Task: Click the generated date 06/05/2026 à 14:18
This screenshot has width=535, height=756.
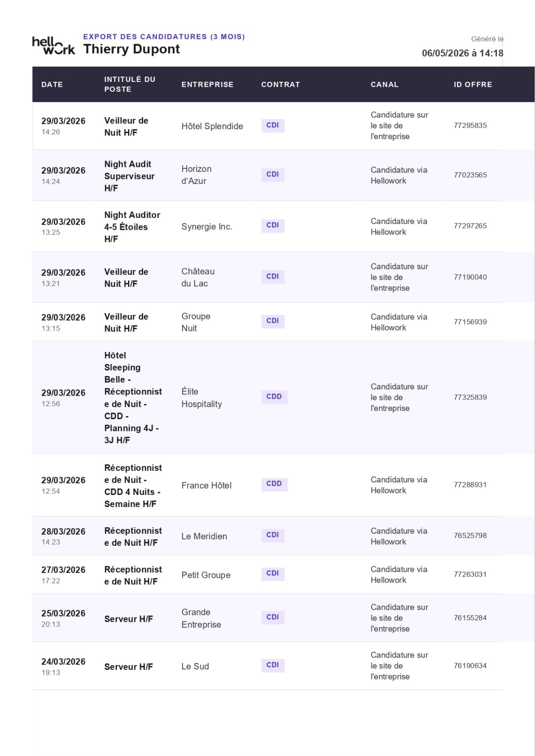Action: point(463,53)
